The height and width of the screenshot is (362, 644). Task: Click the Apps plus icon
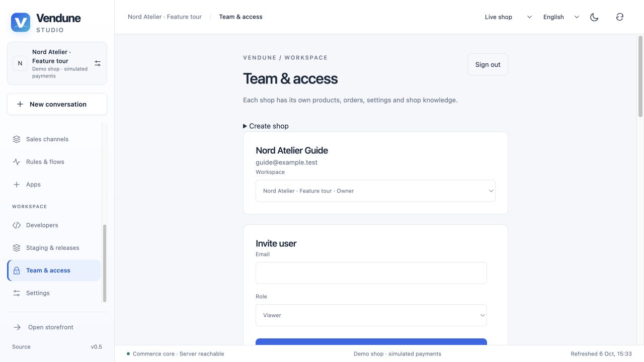point(17,185)
